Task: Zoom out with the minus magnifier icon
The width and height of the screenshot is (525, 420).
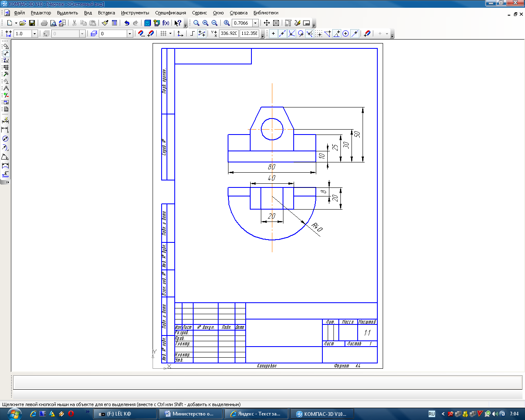Action: [215, 23]
